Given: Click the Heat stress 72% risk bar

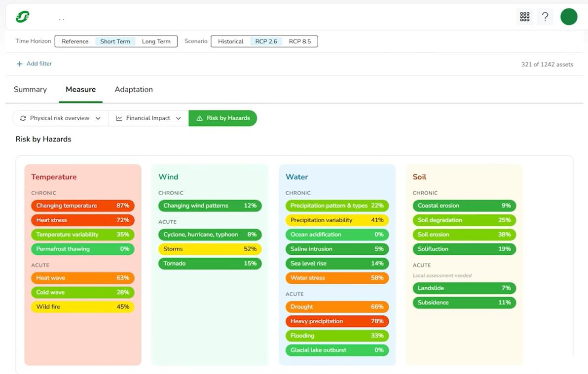Looking at the screenshot, I should click(82, 220).
